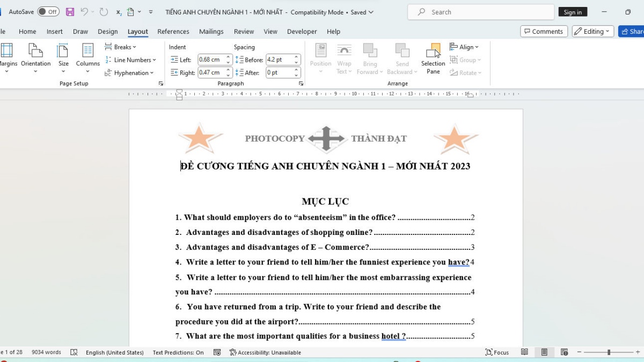Image resolution: width=644 pixels, height=362 pixels.
Task: Click inside the Spacing Before field
Action: coord(279,60)
